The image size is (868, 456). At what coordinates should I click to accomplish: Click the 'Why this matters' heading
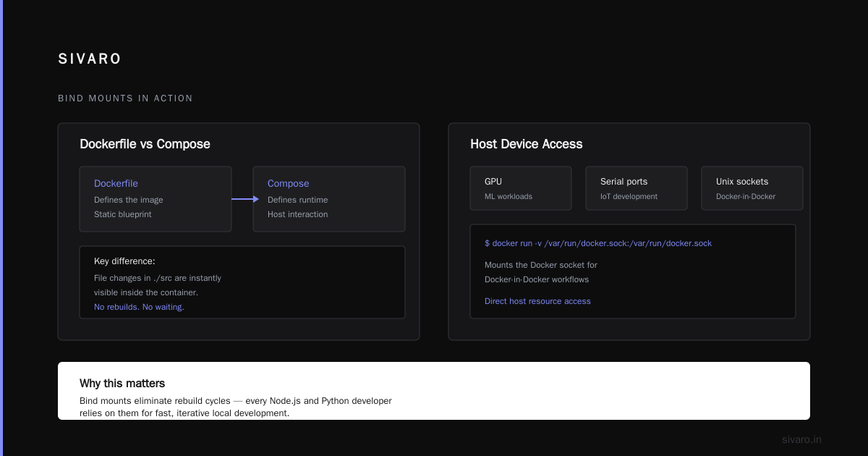[x=122, y=384]
